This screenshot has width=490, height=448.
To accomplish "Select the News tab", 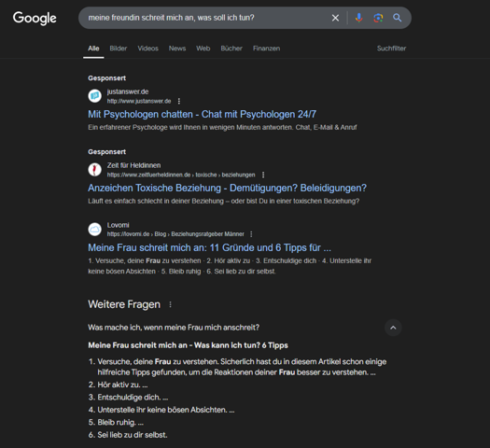I will click(x=177, y=49).
